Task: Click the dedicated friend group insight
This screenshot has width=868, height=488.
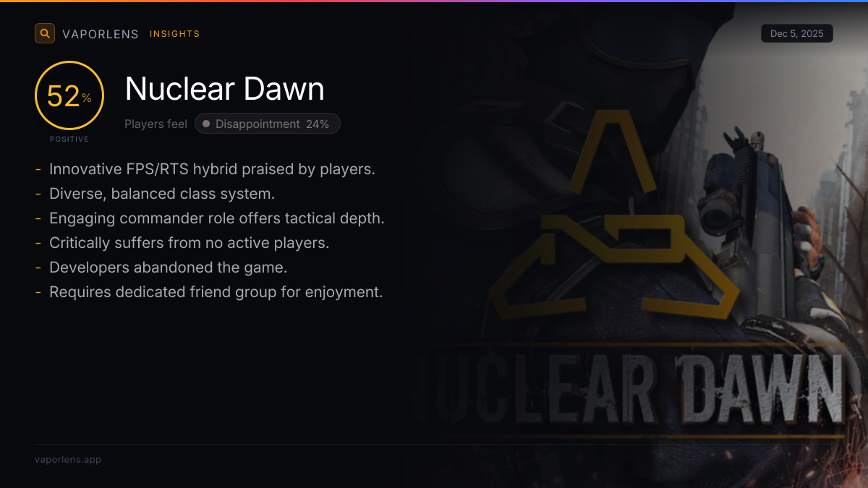Action: pyautogui.click(x=216, y=292)
